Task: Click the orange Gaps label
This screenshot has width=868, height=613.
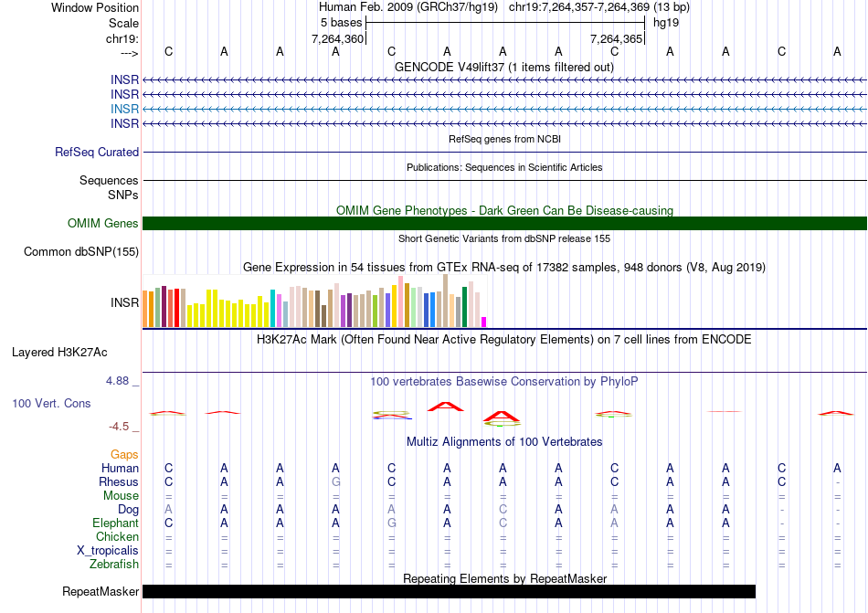Action: coord(124,454)
